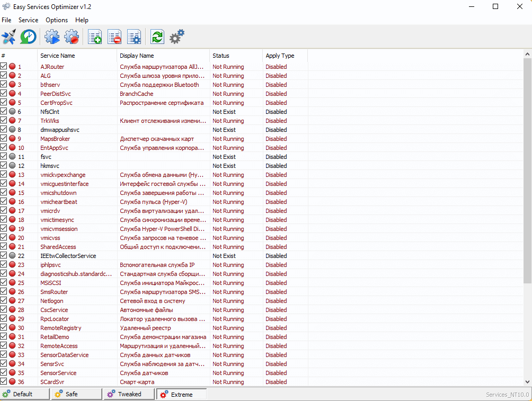The width and height of the screenshot is (532, 401).
Task: Click the list with gear Edit icon
Action: 135,37
